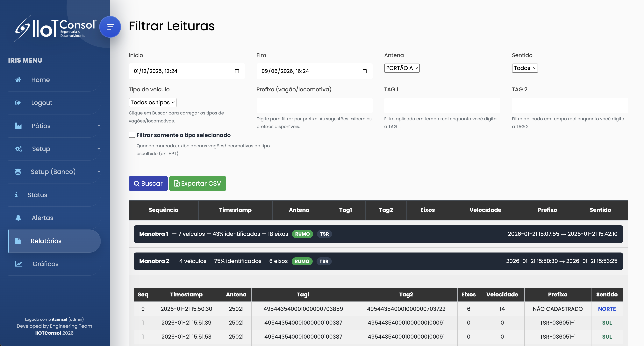The image size is (644, 346).
Task: Click the Setup (Banco) database icon
Action: (18, 172)
